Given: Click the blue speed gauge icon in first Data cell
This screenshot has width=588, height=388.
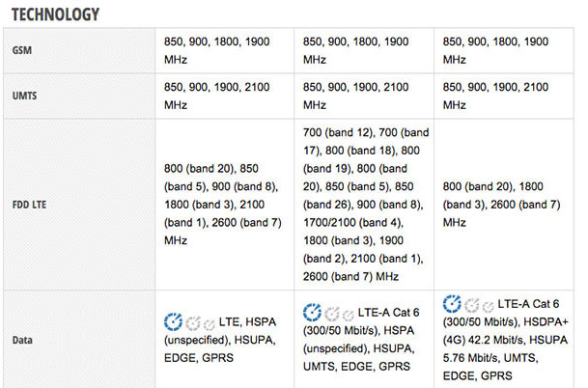Looking at the screenshot, I should 174,321.
